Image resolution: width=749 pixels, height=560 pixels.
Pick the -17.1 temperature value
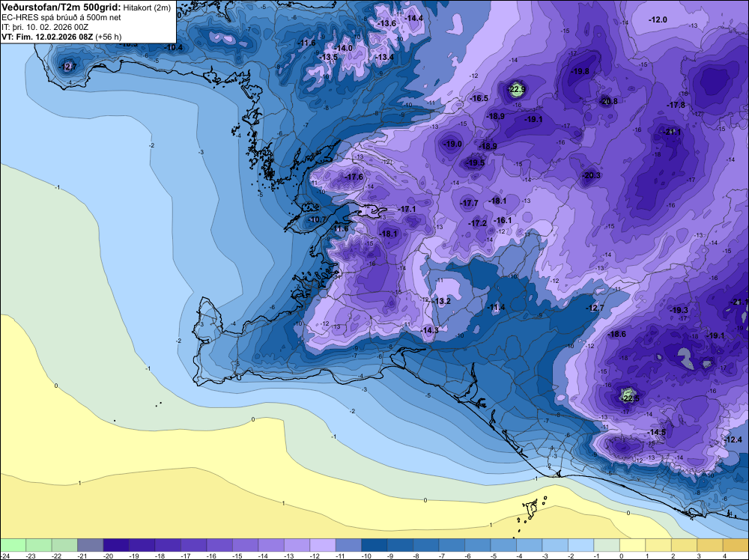pyautogui.click(x=407, y=209)
